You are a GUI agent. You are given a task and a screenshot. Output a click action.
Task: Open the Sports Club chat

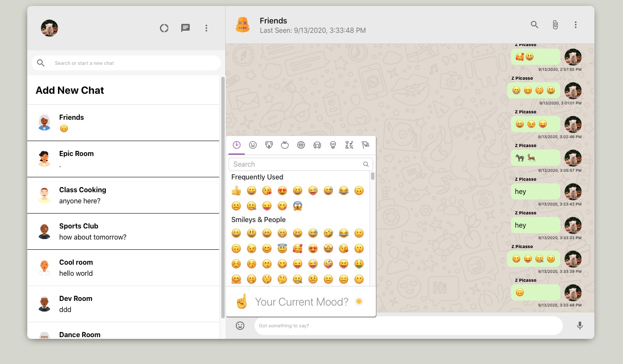[123, 231]
